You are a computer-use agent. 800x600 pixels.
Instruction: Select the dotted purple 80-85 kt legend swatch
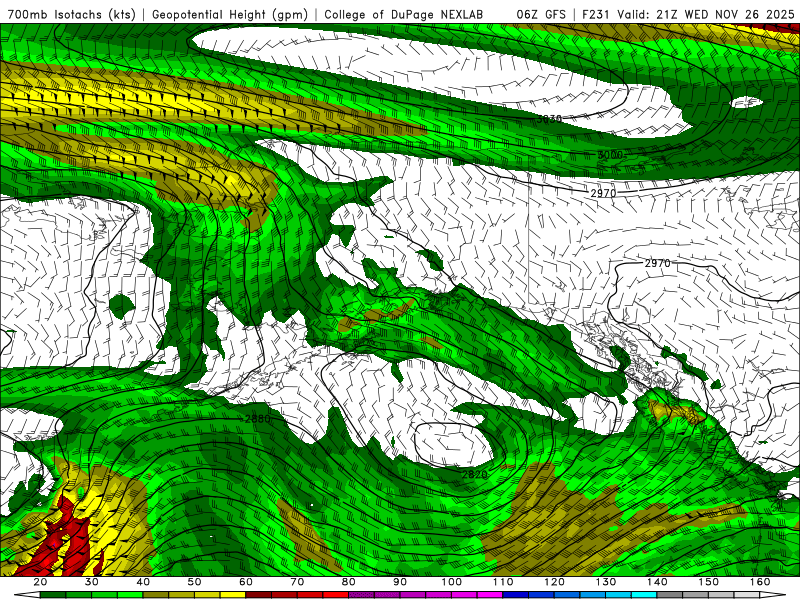click(362, 595)
